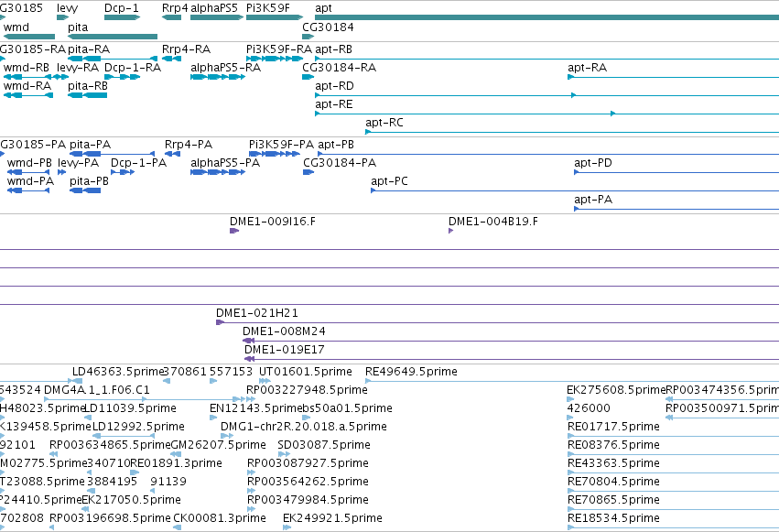The image size is (779, 532).
Task: Select protein Dcp-1-PA
Action: [x=138, y=163]
